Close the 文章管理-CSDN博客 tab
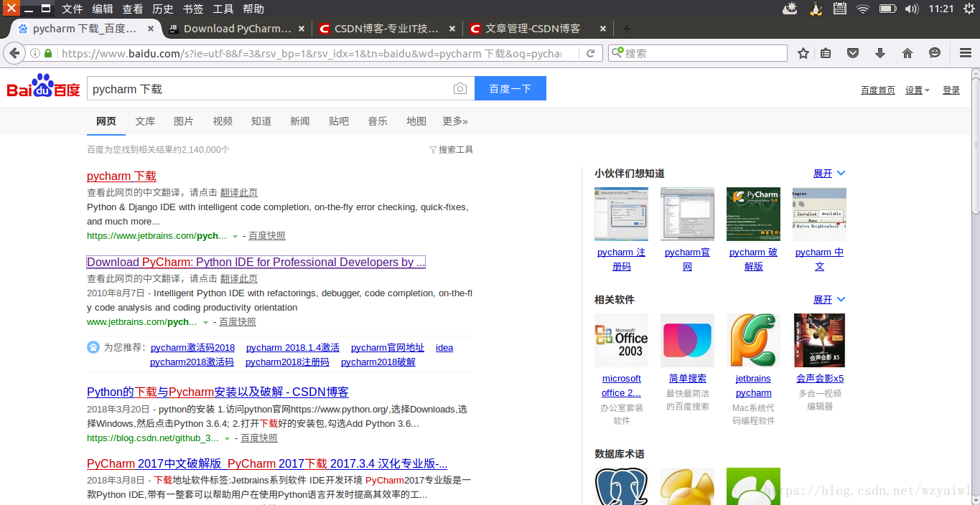Screen dimensions: 980x505 click(603, 29)
